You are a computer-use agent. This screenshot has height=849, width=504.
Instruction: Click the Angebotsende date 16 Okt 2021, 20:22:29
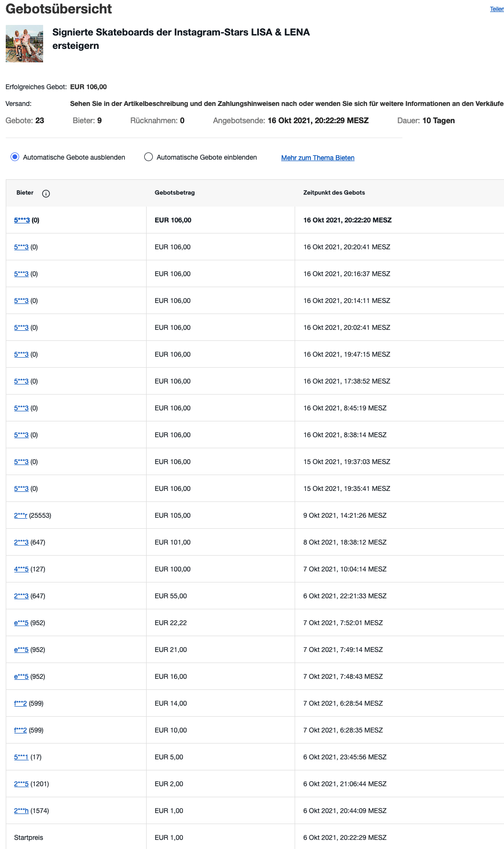pos(318,120)
